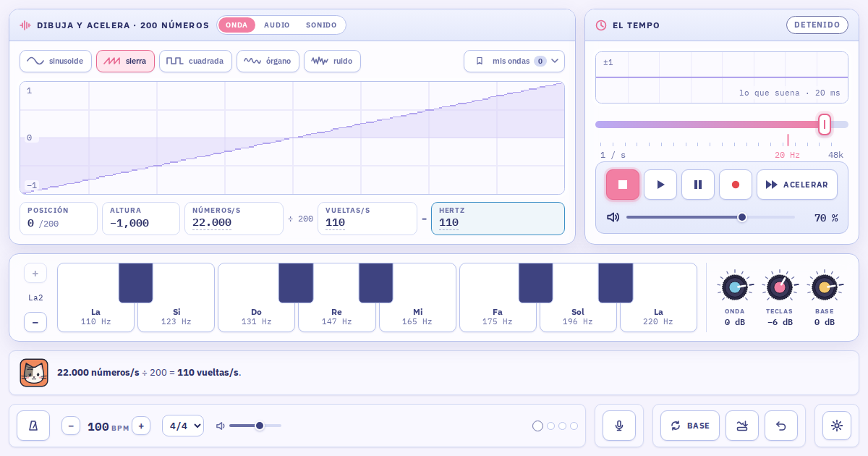The height and width of the screenshot is (456, 868).
Task: Select the ruido noise waveform
Action: point(332,61)
